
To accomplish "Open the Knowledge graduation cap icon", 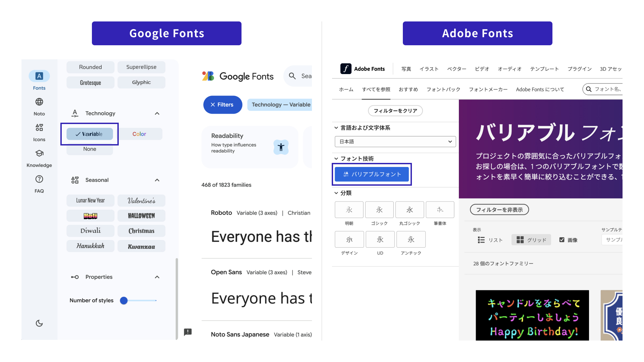I will (x=39, y=153).
